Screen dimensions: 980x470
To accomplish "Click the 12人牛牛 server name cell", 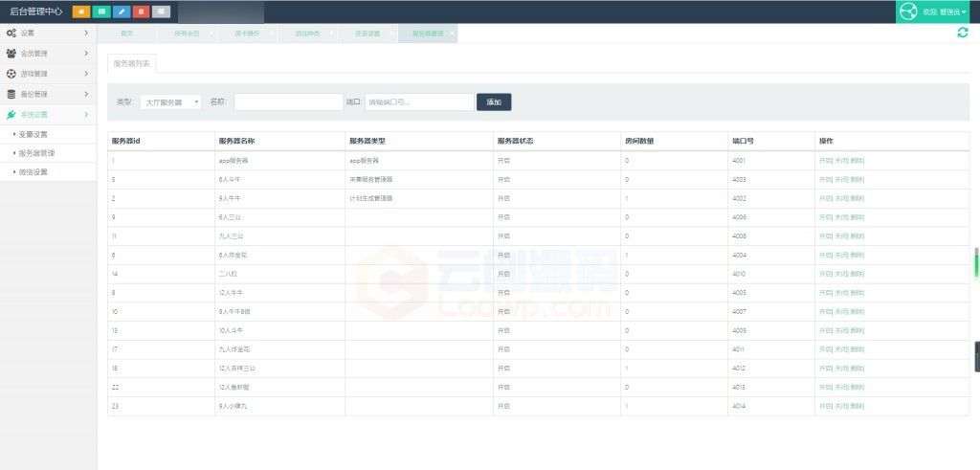I will [x=231, y=293].
